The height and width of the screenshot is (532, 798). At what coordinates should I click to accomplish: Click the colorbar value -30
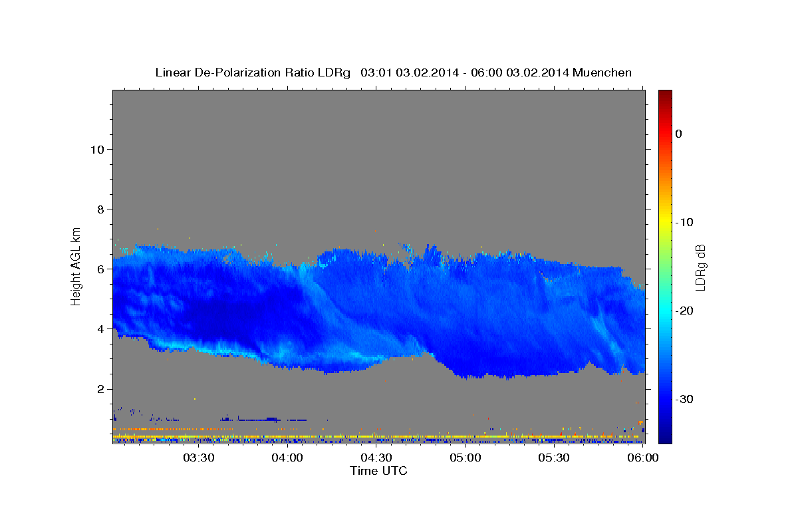(684, 399)
